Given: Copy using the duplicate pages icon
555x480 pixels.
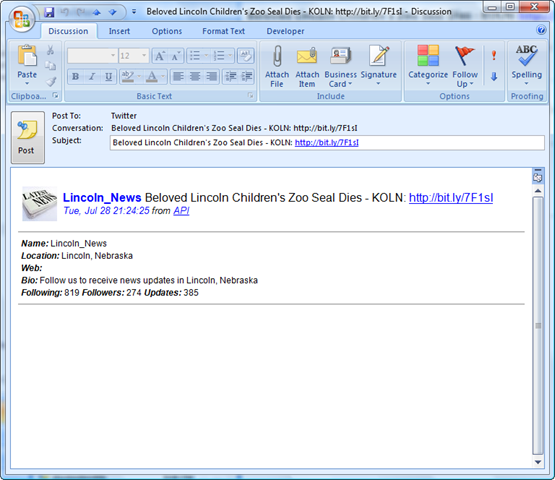Looking at the screenshot, I should click(51, 65).
